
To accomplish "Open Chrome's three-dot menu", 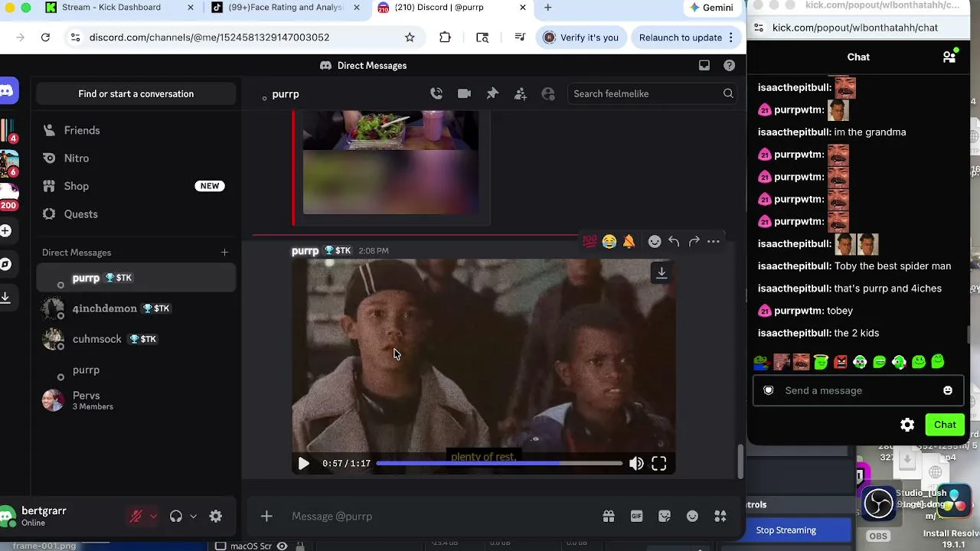I will tap(731, 37).
